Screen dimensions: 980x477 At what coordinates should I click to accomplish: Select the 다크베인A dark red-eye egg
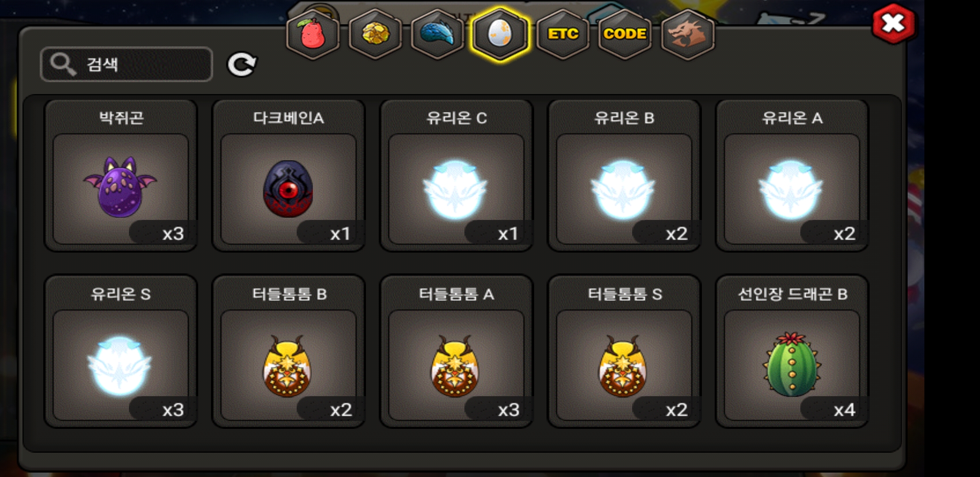click(289, 176)
